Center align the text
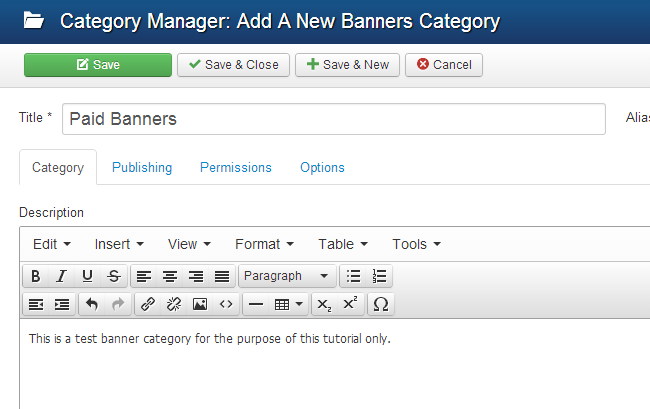The image size is (650, 409). [x=170, y=276]
